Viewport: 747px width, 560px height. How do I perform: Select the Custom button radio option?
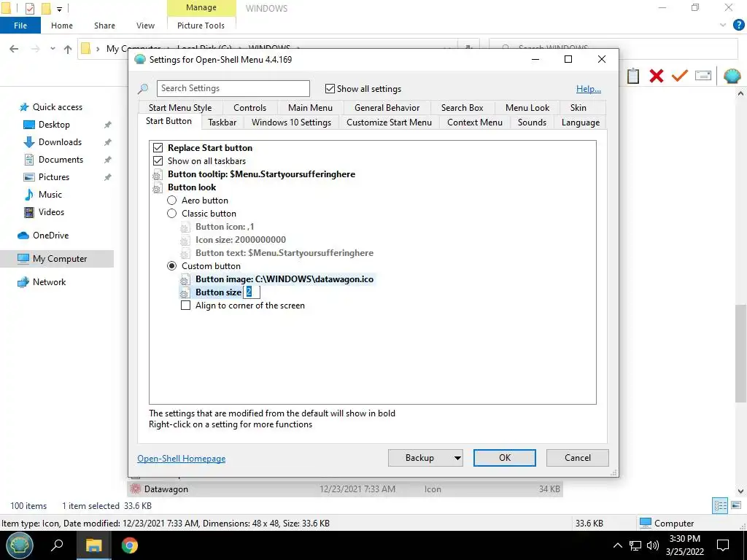coord(171,266)
